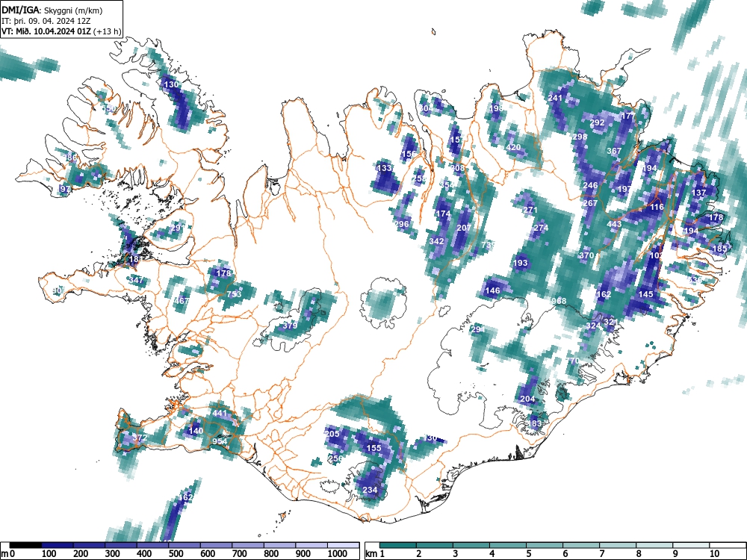Pick the black 0–100 m legend swatch
Image resolution: width=747 pixels, height=560 pixels.
(25, 545)
